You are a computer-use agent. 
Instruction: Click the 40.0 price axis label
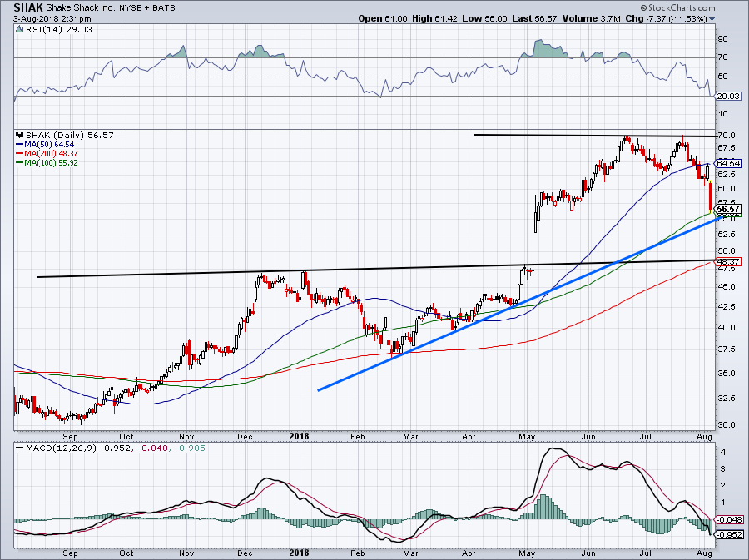point(726,328)
